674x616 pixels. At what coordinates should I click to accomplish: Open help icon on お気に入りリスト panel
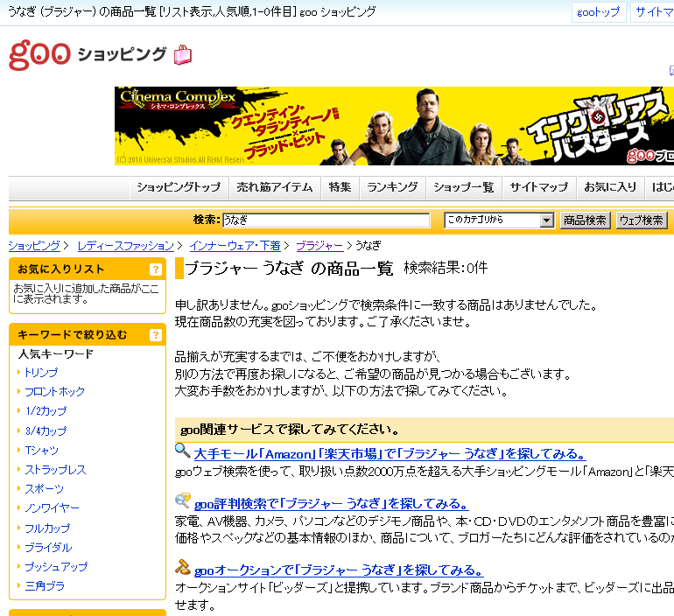pos(155,269)
